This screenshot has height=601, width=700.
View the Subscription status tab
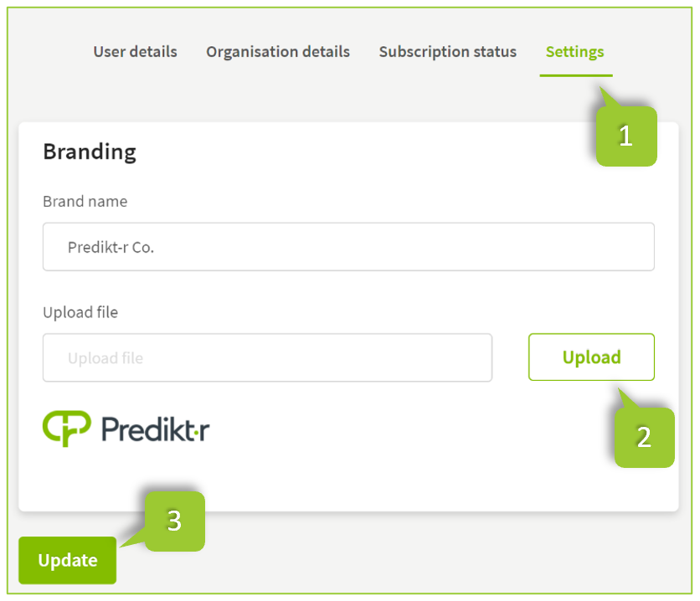pyautogui.click(x=447, y=52)
